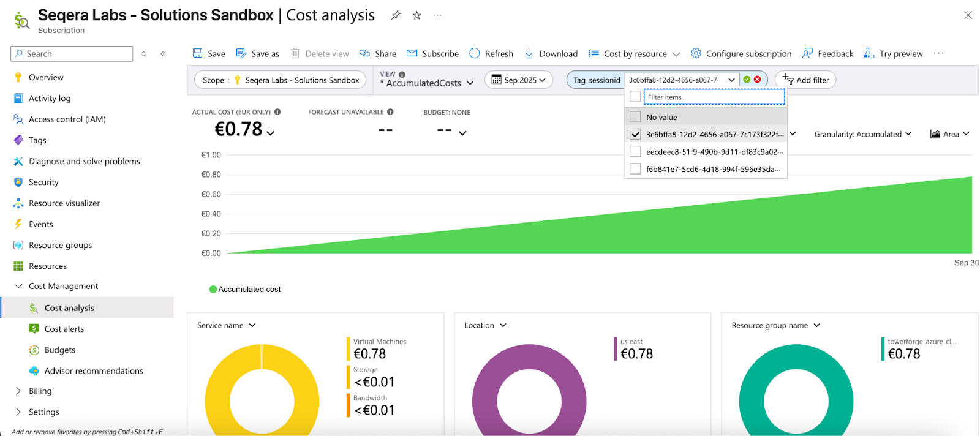Select Cost analysis in the sidebar

(86, 307)
